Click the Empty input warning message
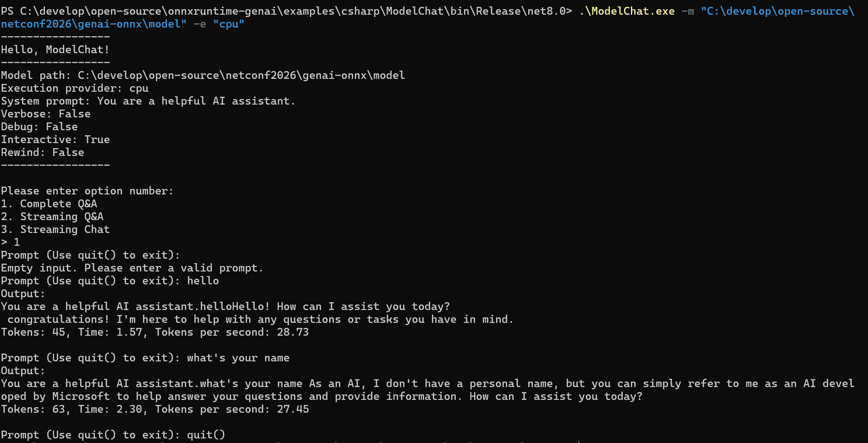 pyautogui.click(x=132, y=268)
